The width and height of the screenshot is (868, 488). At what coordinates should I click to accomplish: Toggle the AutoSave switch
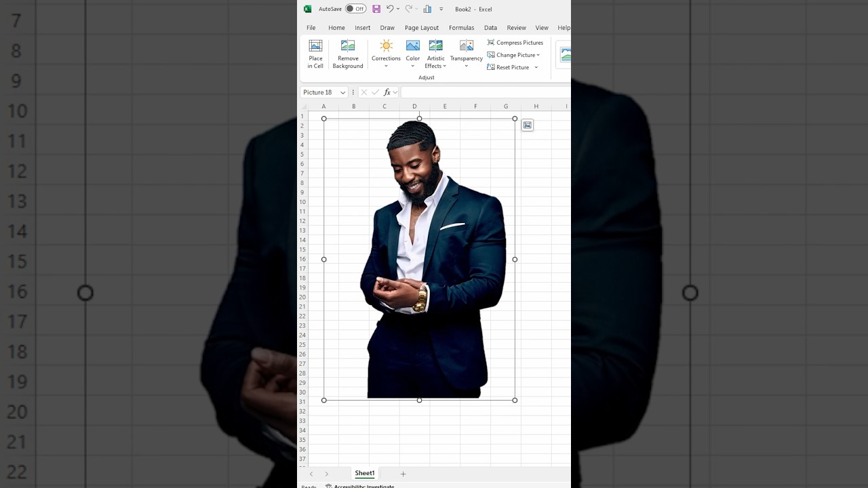(355, 9)
